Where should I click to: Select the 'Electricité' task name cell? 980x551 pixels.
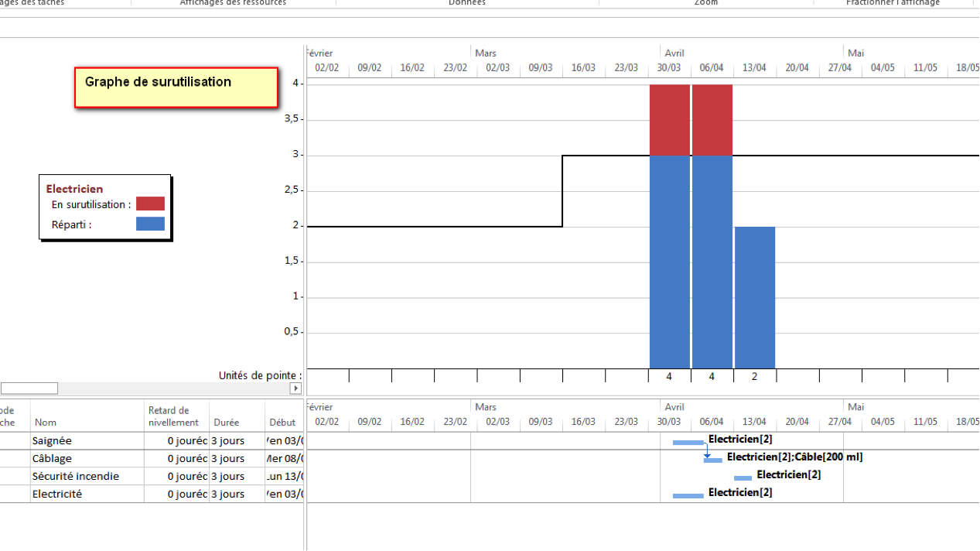coord(87,494)
